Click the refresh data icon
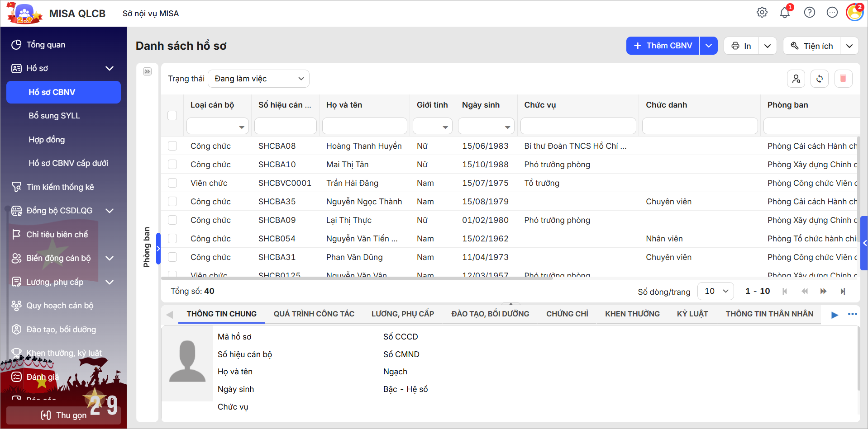Image resolution: width=868 pixels, height=429 pixels. pyautogui.click(x=820, y=79)
